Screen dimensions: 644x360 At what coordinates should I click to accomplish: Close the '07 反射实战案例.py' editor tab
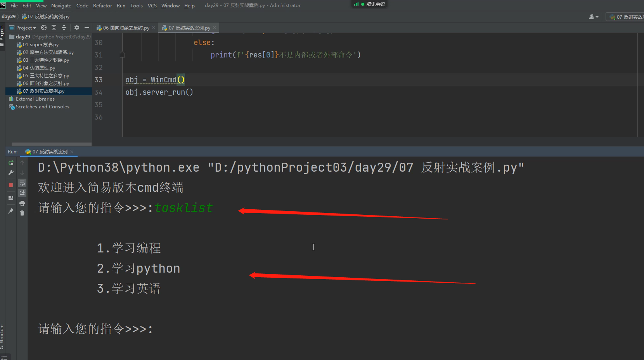click(x=215, y=28)
